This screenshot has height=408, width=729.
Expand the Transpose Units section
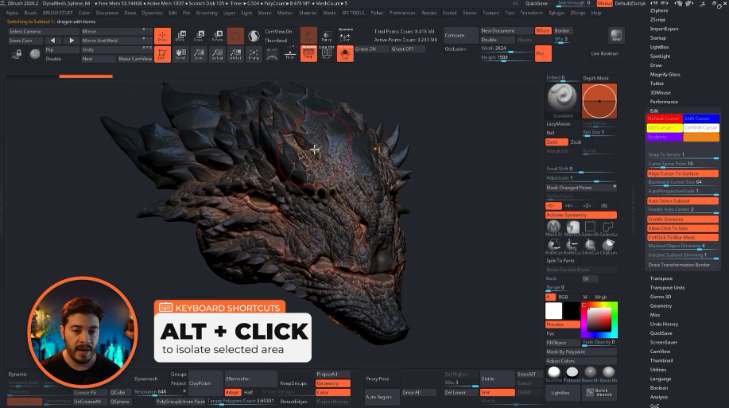[x=667, y=288]
